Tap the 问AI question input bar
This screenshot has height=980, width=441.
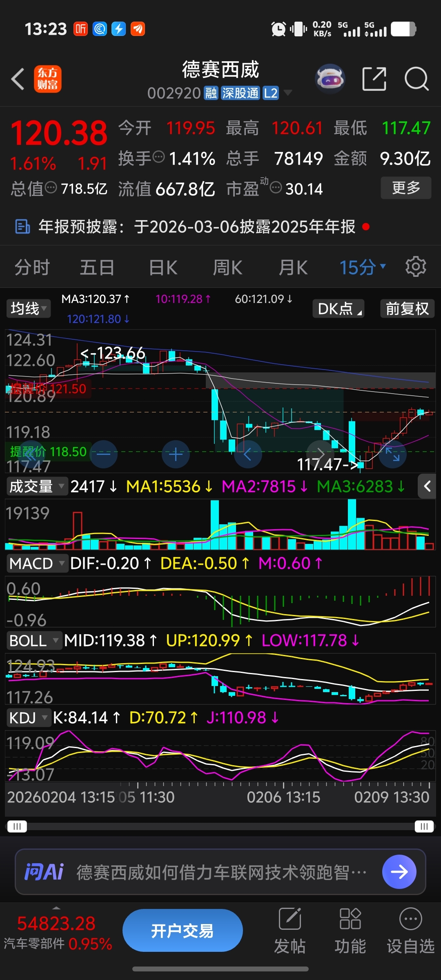point(220,872)
